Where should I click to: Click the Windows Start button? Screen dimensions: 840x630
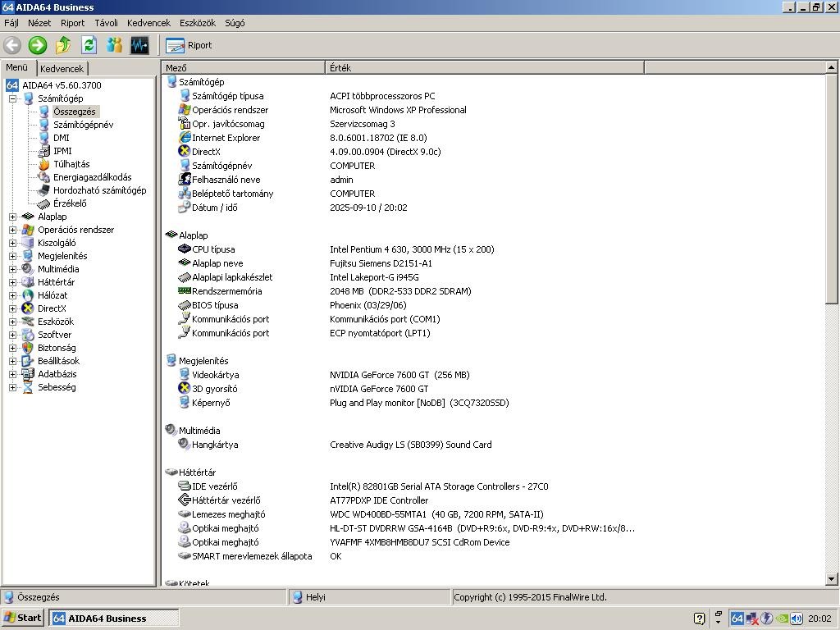[x=22, y=619]
